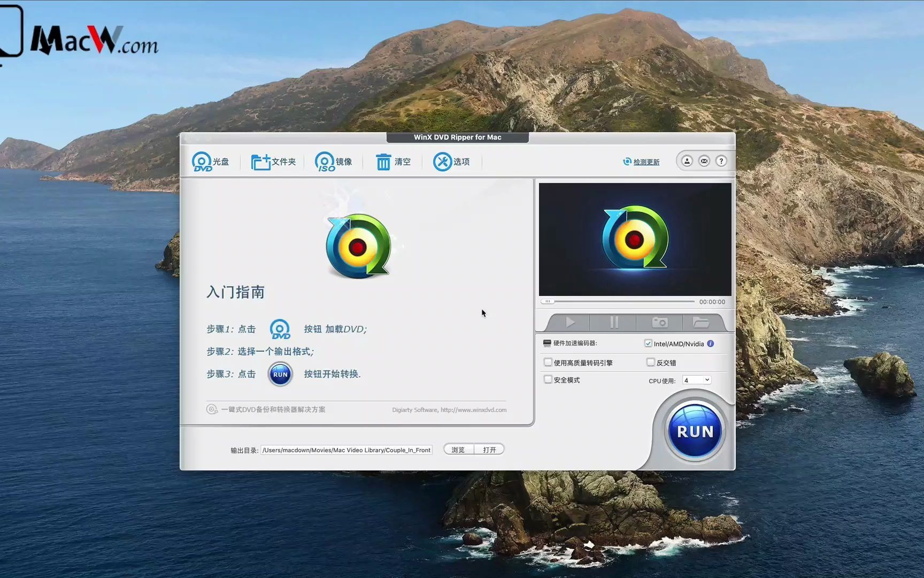Click the 文件夹 folder import icon
This screenshot has height=578, width=924.
262,161
